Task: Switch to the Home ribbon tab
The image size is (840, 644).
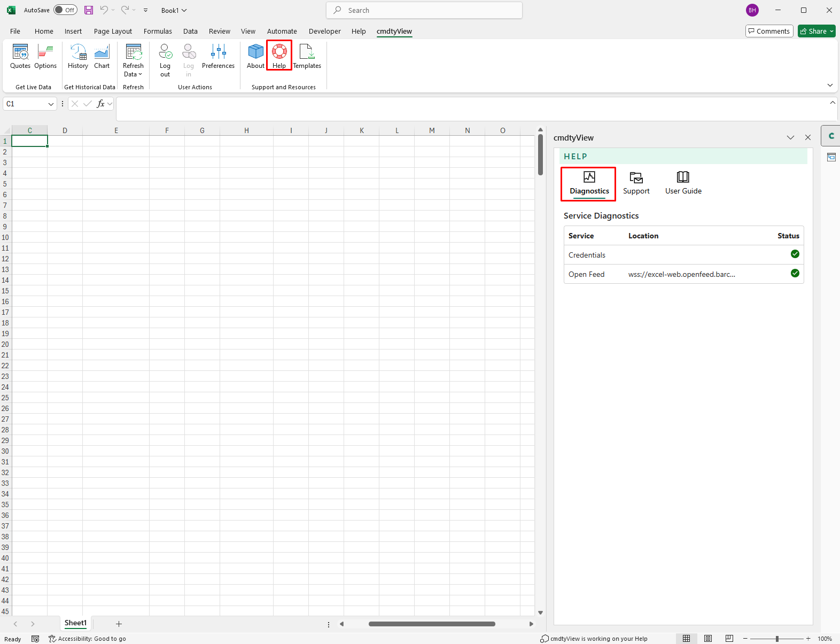Action: pyautogui.click(x=44, y=31)
